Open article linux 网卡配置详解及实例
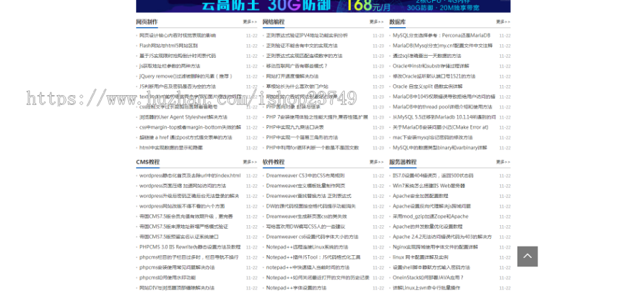 tap(421, 257)
